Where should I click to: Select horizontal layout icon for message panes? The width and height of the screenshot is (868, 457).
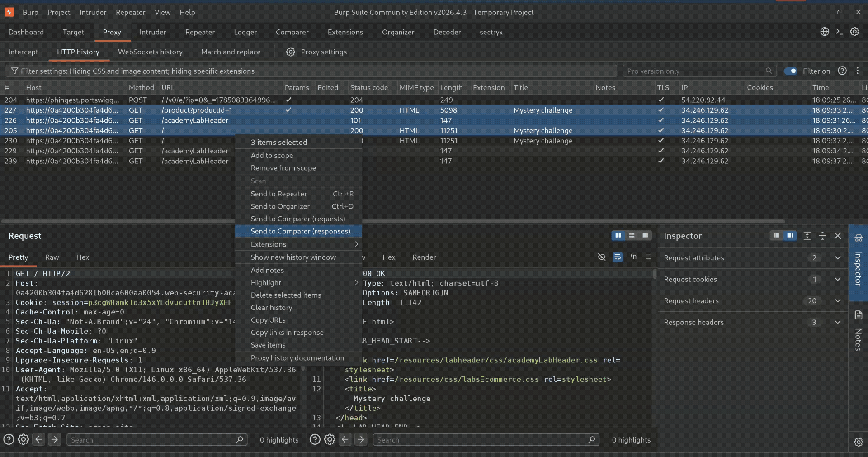tap(632, 235)
